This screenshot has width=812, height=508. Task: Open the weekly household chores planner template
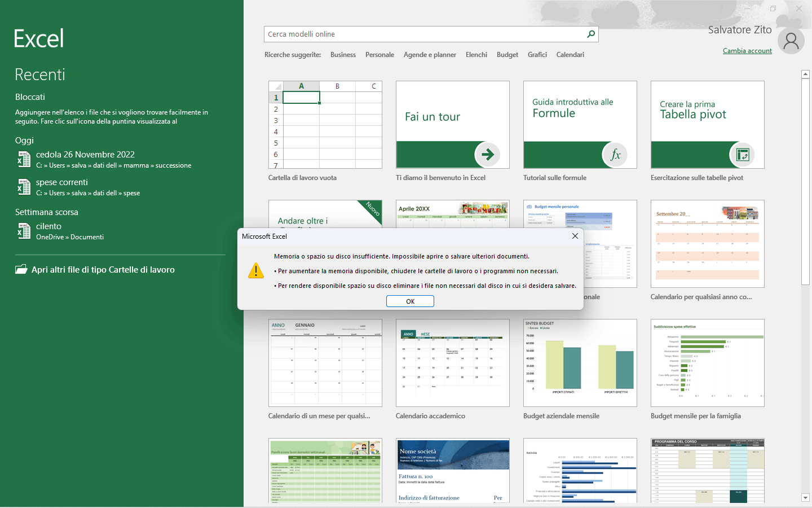(x=325, y=471)
